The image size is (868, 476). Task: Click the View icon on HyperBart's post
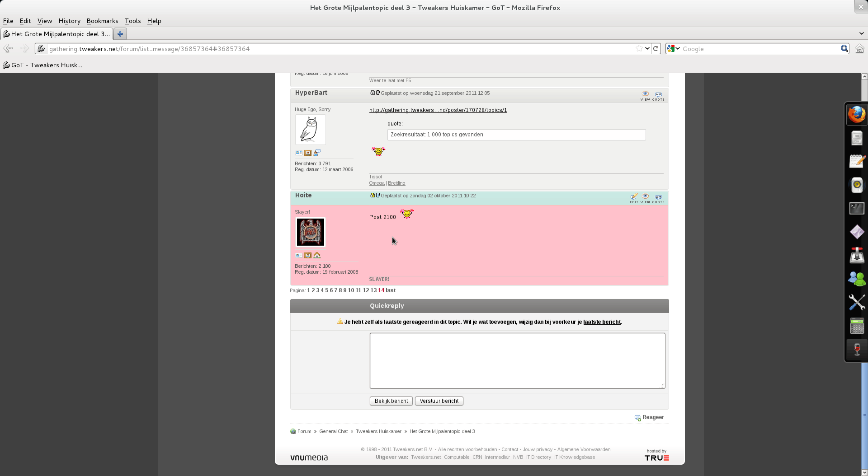pos(645,96)
